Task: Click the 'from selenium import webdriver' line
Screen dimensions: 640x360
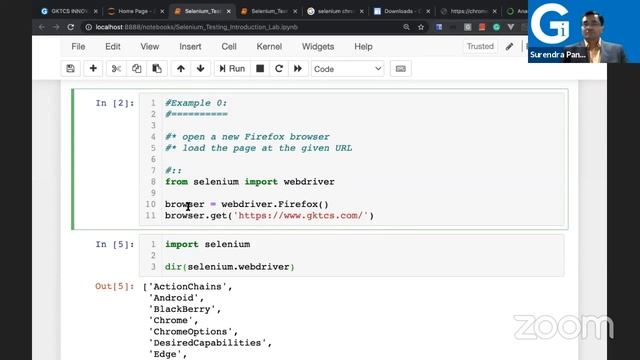Action: click(250, 182)
